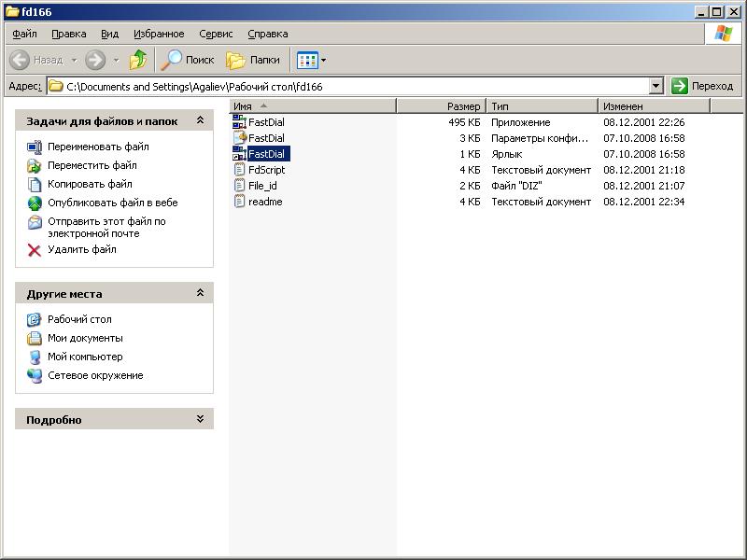Viewport: 747px width, 560px height.
Task: Click the red Удалить файл delete icon
Action: pyautogui.click(x=35, y=250)
